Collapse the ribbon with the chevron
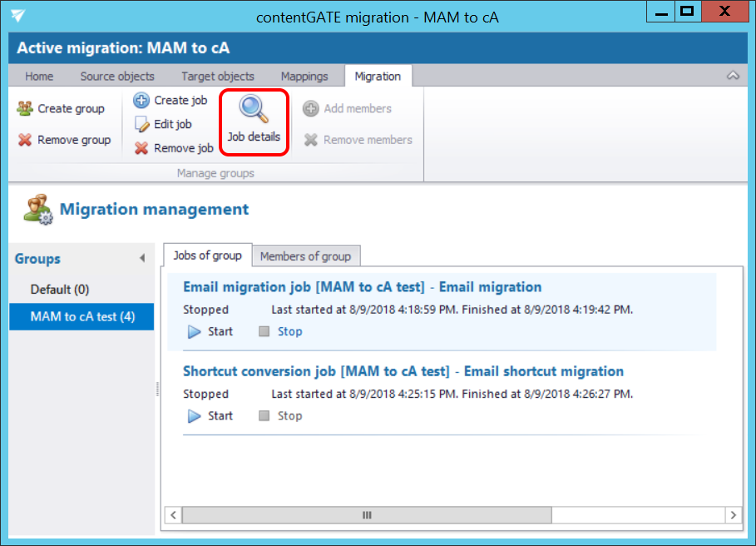Image resolution: width=756 pixels, height=546 pixels. point(733,76)
